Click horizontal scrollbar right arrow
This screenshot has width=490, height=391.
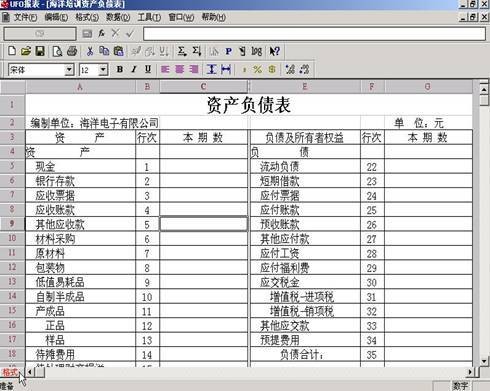(x=470, y=372)
